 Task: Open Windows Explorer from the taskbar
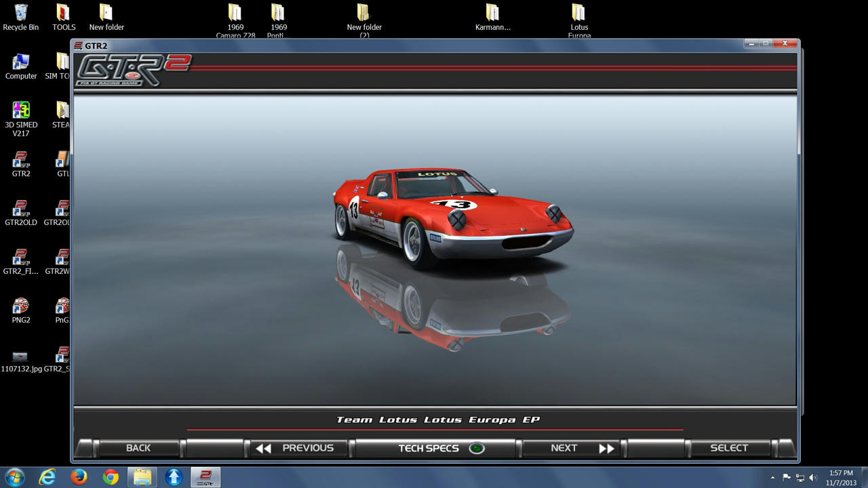click(142, 477)
